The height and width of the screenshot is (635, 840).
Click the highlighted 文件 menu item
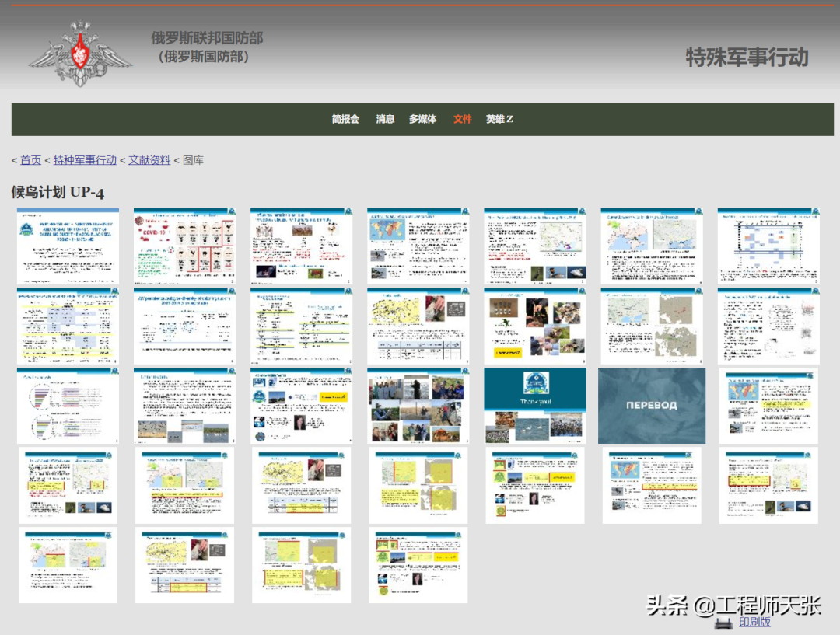point(462,120)
